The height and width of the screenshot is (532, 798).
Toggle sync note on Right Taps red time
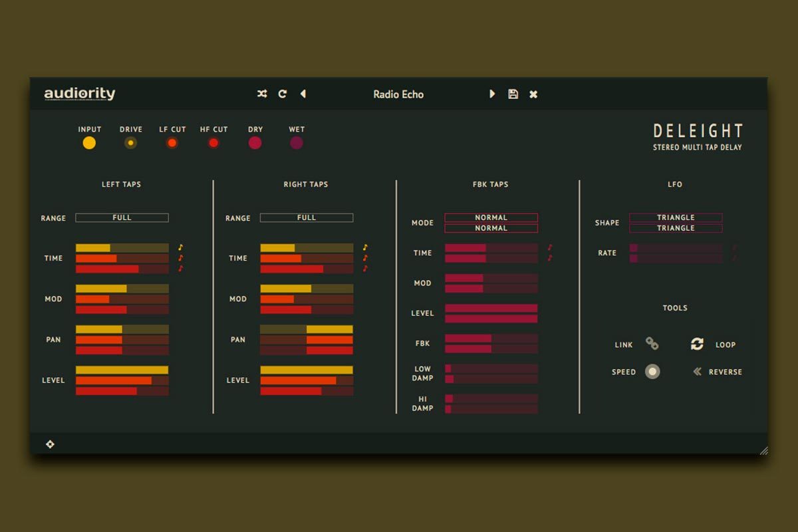pos(365,269)
